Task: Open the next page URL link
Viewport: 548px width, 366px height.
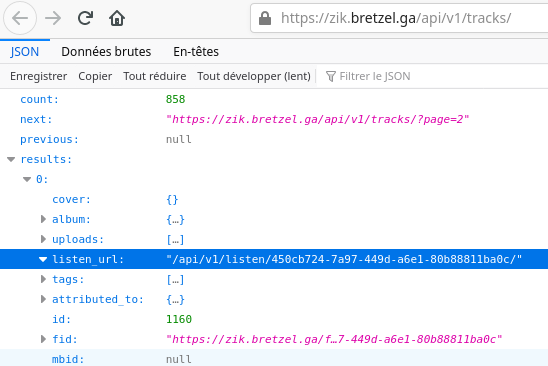Action: click(317, 119)
